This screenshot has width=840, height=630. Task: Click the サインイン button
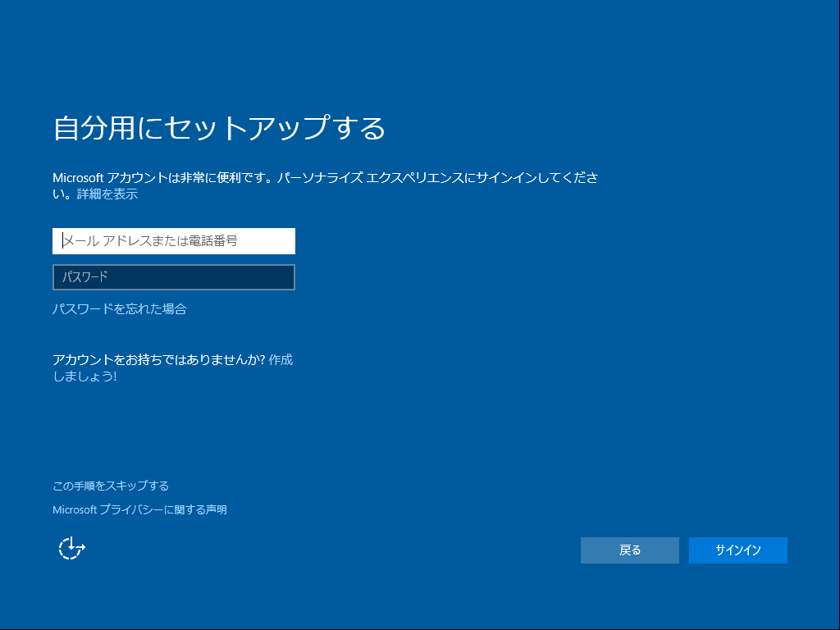coord(737,550)
